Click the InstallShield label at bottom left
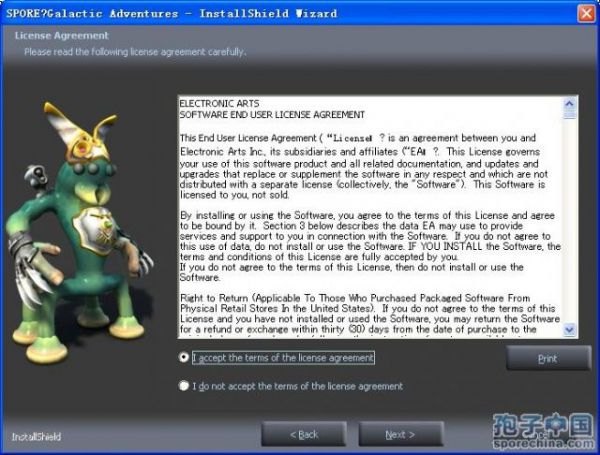 pos(36,437)
